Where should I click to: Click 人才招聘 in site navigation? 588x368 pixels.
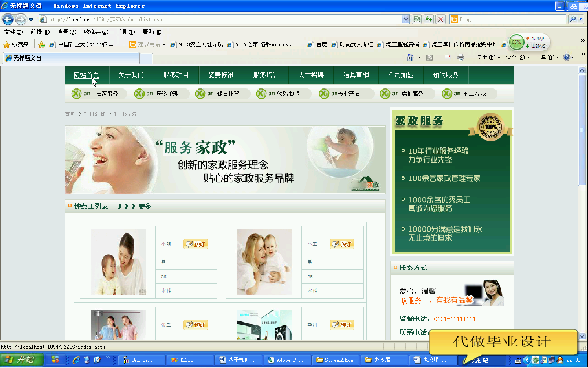tap(311, 75)
